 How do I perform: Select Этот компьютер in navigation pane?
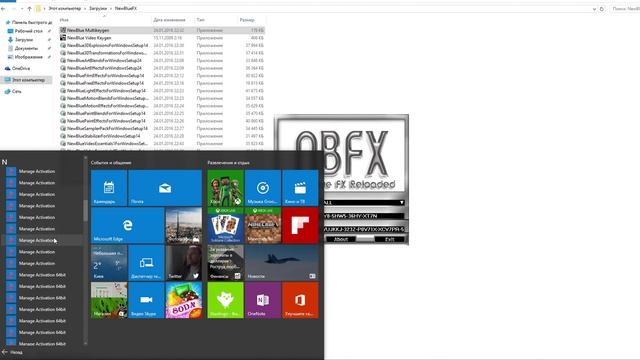[28, 80]
